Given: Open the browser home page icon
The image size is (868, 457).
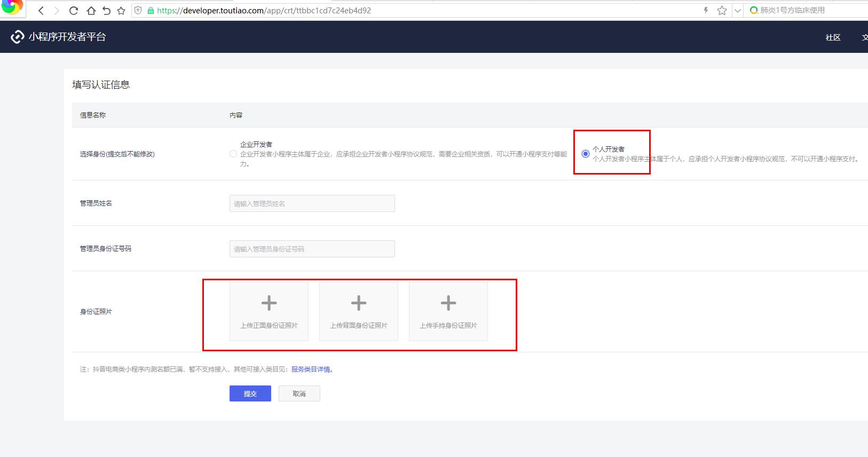Looking at the screenshot, I should pyautogui.click(x=91, y=11).
